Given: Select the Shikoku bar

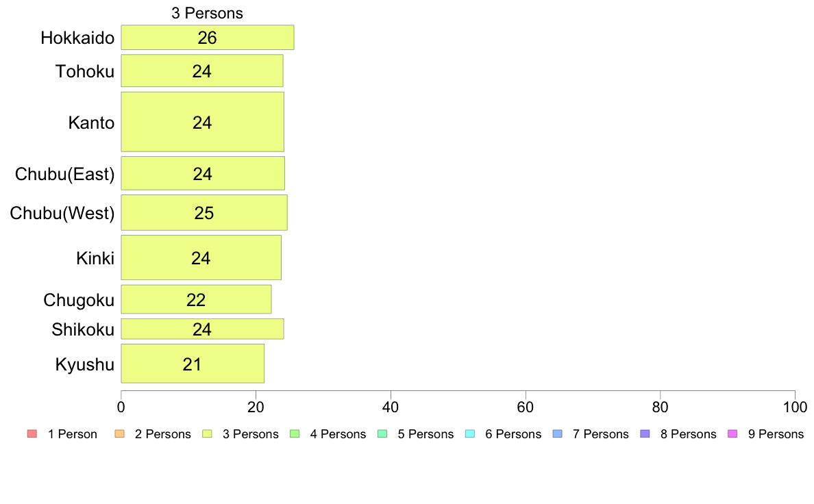Looking at the screenshot, I should coord(202,329).
